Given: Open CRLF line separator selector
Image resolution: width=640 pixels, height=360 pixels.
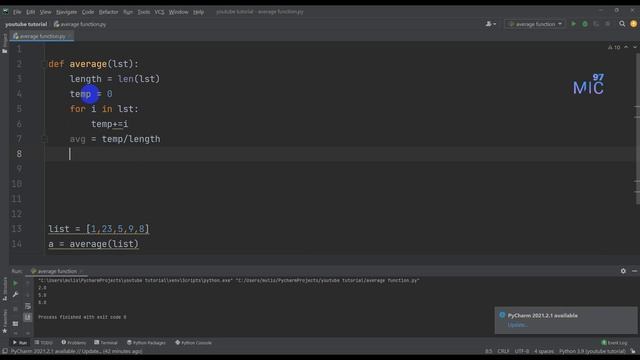Looking at the screenshot, I should (503, 351).
